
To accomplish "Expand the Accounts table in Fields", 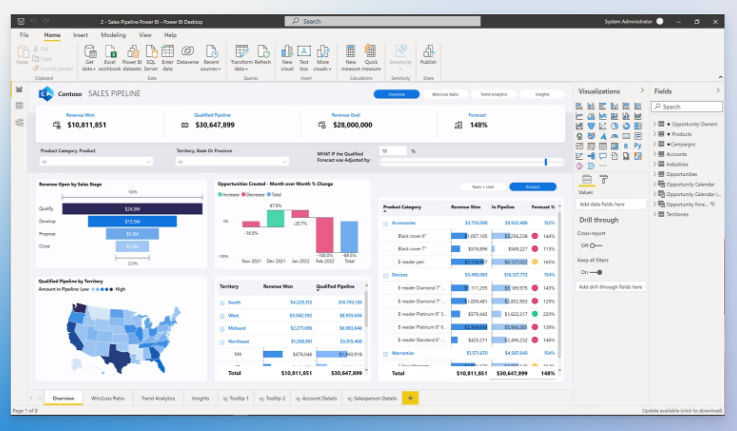I will [x=654, y=154].
